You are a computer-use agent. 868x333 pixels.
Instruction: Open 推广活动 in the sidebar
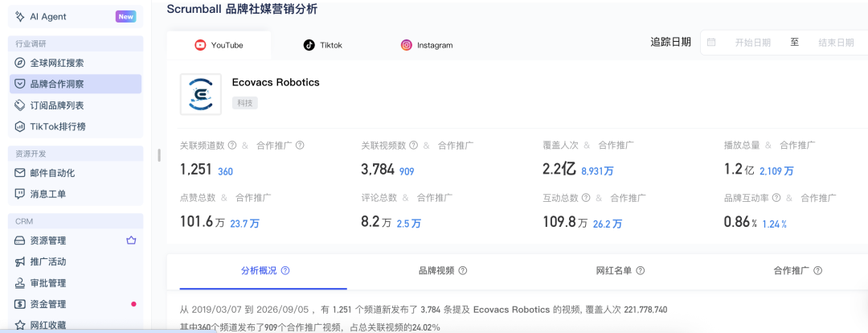coord(76,261)
